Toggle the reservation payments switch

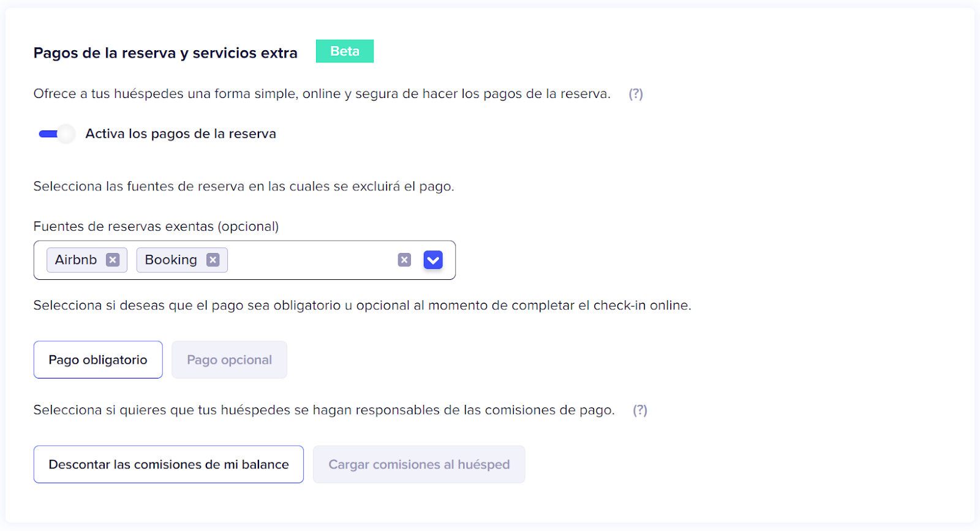tap(56, 134)
